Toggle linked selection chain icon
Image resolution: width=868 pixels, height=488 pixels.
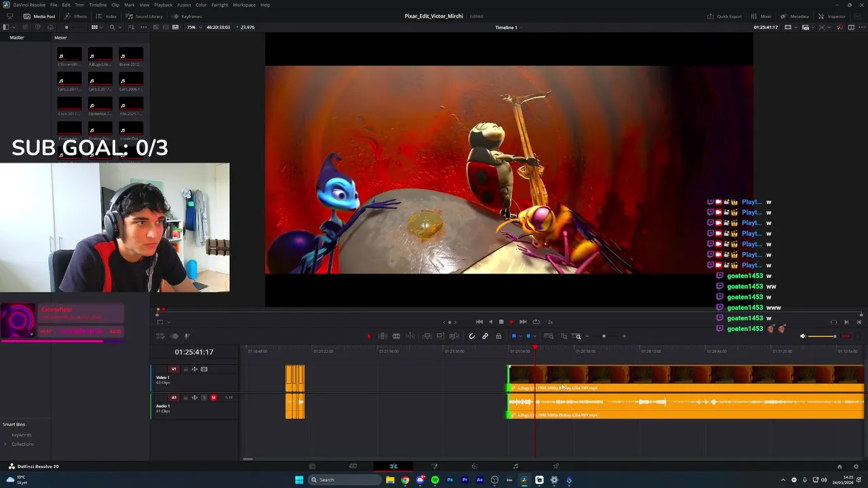pyautogui.click(x=485, y=336)
